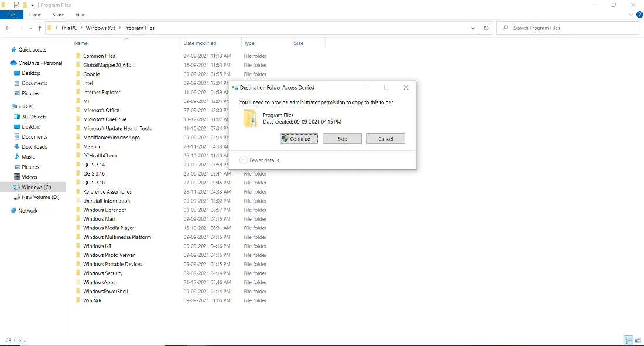Refresh the Program Files folder view
644x346 pixels.
(486, 28)
